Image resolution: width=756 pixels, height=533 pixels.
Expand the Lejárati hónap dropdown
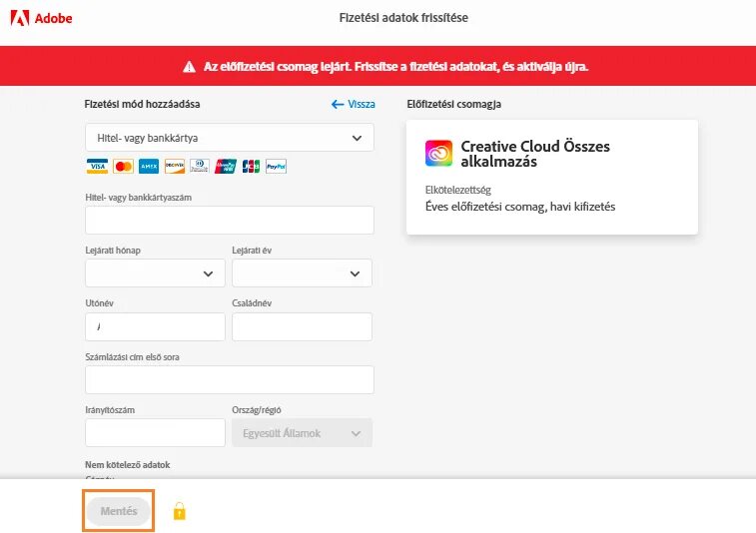(155, 273)
